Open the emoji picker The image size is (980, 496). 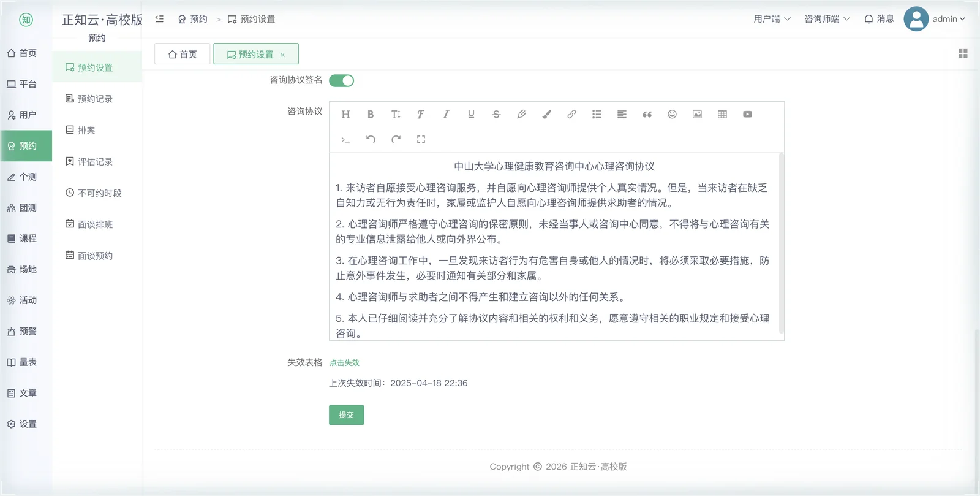(x=672, y=115)
